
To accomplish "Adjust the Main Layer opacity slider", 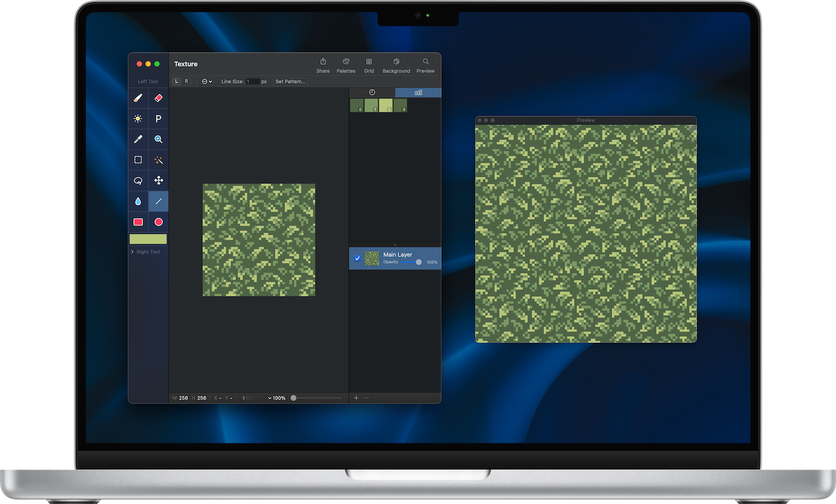I will tap(412, 262).
